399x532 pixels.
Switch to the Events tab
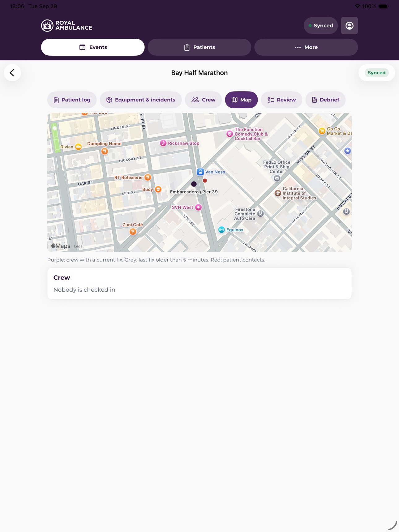coord(93,47)
